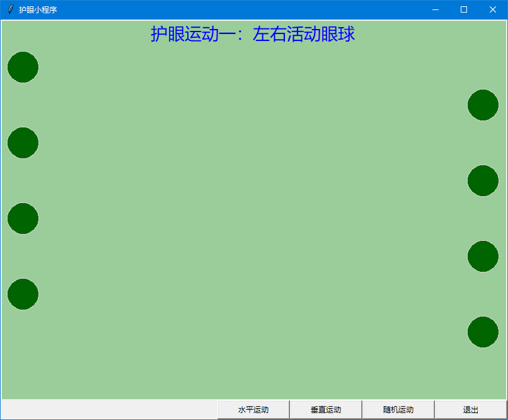Click the bottom green circle on the right
The image size is (508, 420).
(483, 332)
